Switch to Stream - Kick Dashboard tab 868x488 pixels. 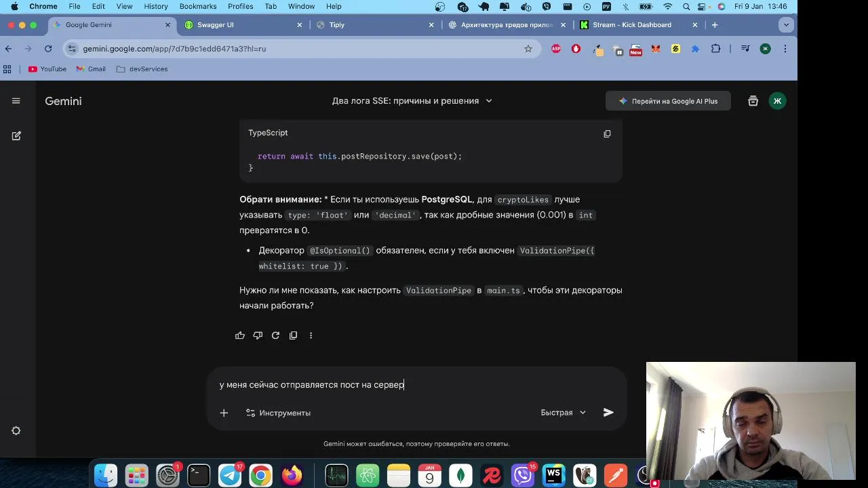(x=638, y=24)
